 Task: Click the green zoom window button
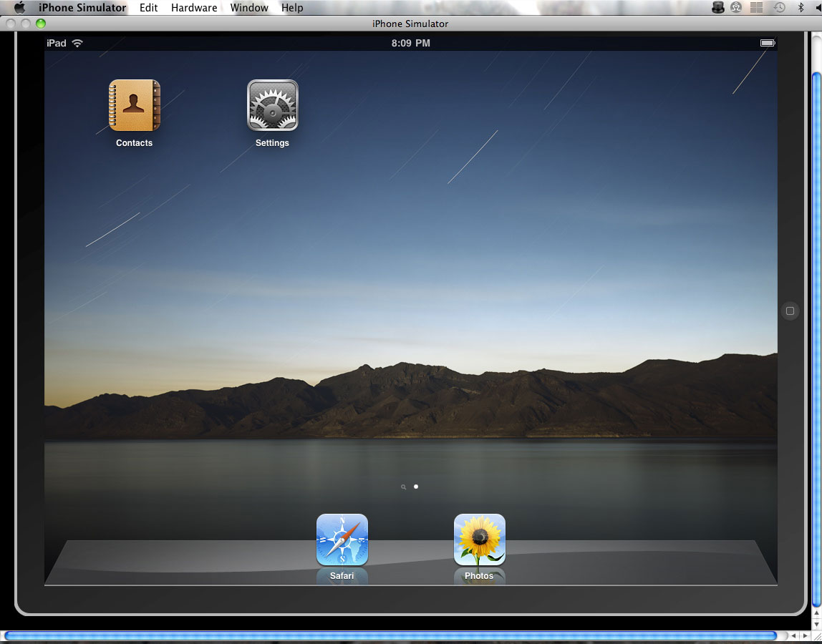(41, 23)
